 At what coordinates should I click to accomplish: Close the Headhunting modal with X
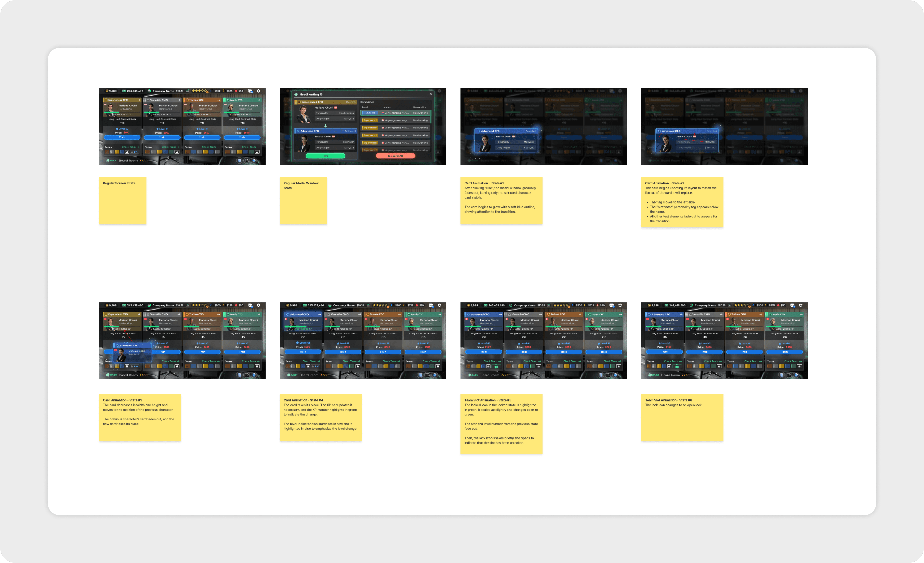click(430, 94)
